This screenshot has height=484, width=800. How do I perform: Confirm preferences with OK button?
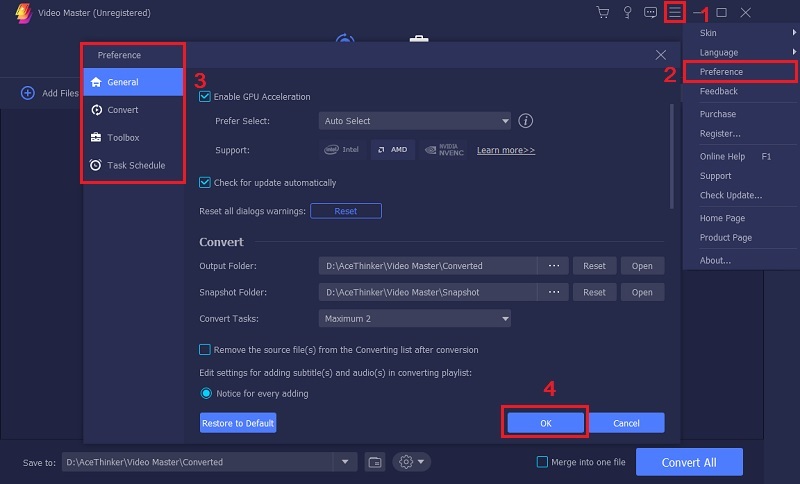(x=545, y=423)
